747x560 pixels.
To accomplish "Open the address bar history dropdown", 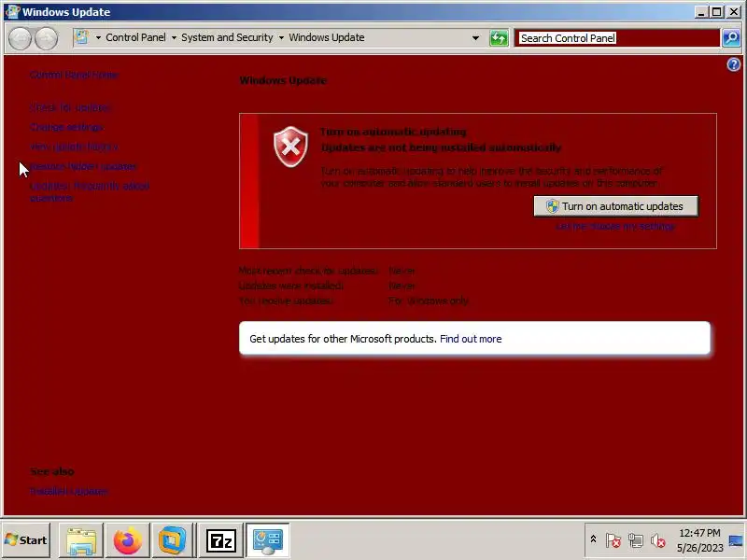I will [x=475, y=37].
